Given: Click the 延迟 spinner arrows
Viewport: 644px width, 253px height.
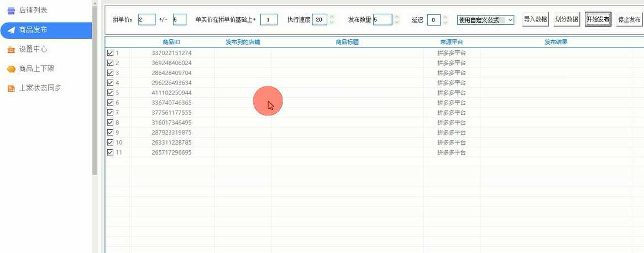Looking at the screenshot, I should pos(446,20).
